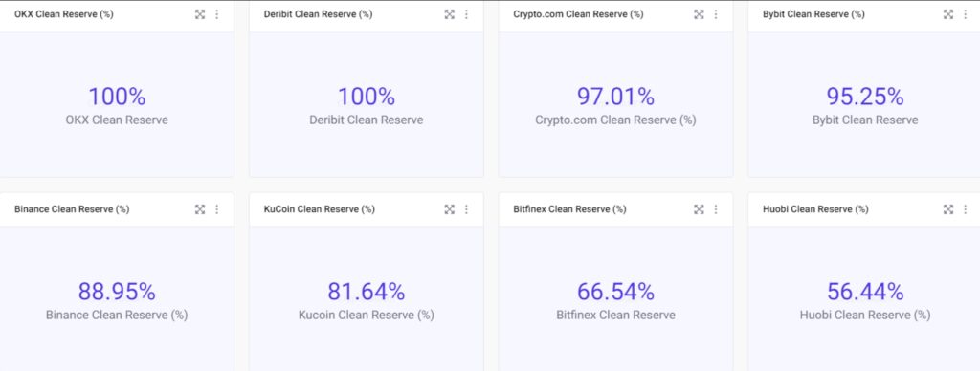Screen dimensions: 980x371
Task: Open the Bitfinex panel three-dot options menu
Action: tap(716, 209)
